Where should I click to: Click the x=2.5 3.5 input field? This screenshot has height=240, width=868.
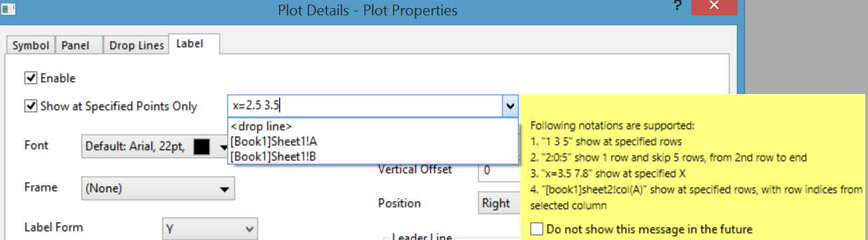[365, 106]
